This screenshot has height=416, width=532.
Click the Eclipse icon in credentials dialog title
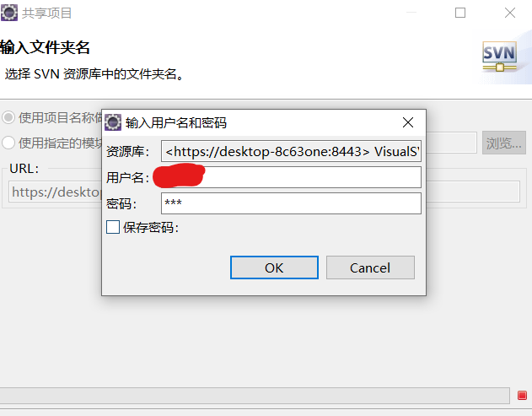pos(113,122)
